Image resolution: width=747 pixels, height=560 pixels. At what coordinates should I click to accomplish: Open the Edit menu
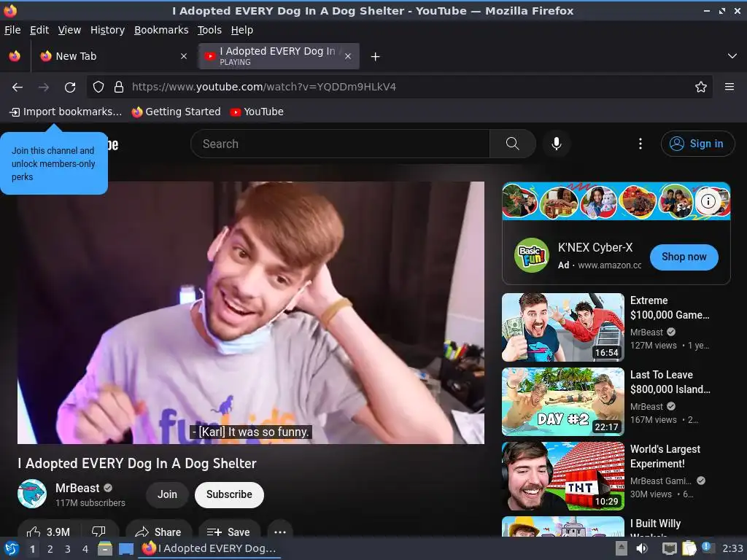click(39, 30)
